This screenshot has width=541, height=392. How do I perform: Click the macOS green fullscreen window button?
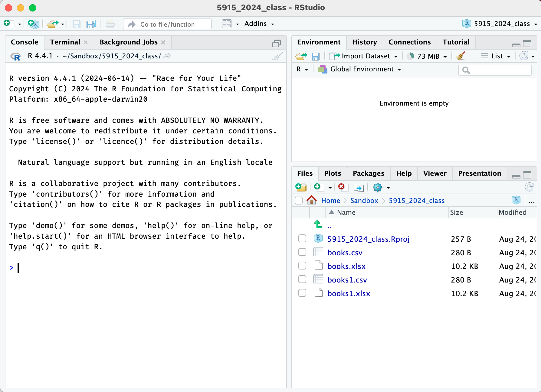click(33, 8)
